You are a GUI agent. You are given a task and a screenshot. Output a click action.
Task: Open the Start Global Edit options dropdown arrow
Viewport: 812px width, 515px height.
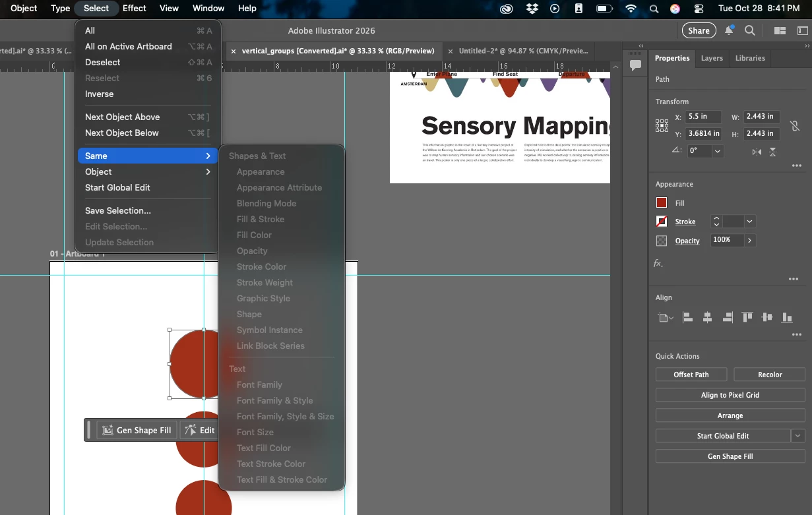(x=798, y=436)
